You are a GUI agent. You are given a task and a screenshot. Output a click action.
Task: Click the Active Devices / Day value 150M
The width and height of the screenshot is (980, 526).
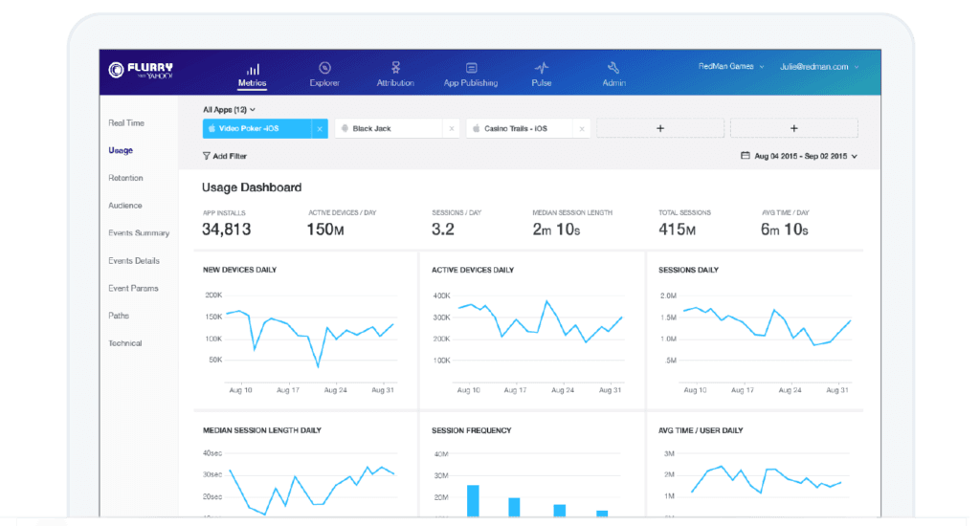[325, 230]
